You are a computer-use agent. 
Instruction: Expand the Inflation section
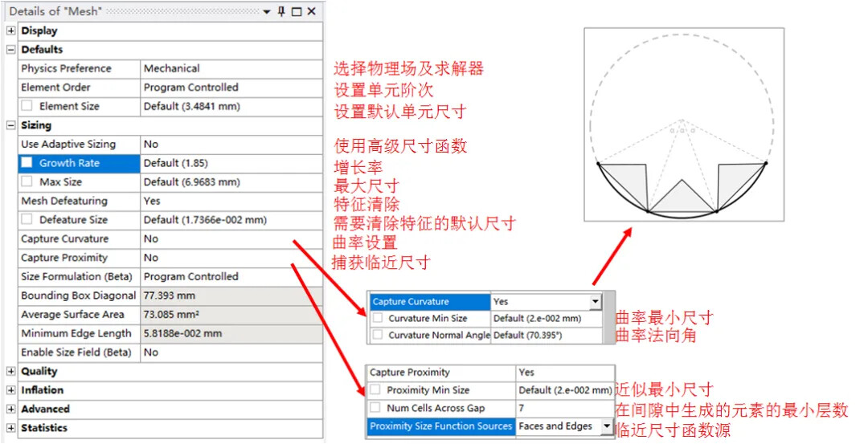tap(10, 390)
